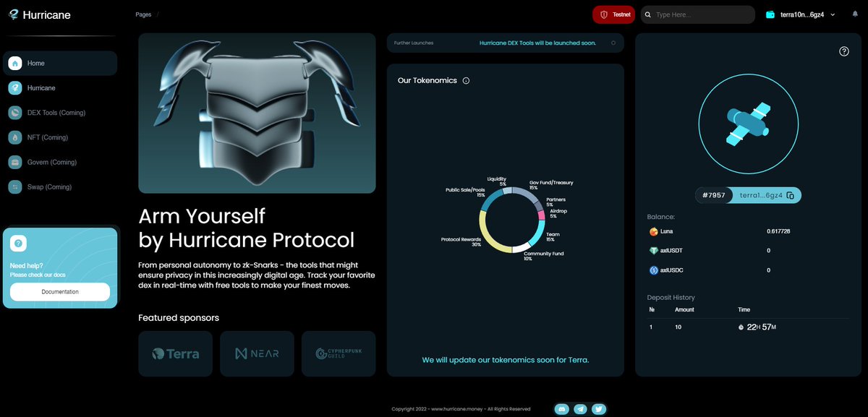Click the Public Sale/Pools 15% label

click(465, 192)
